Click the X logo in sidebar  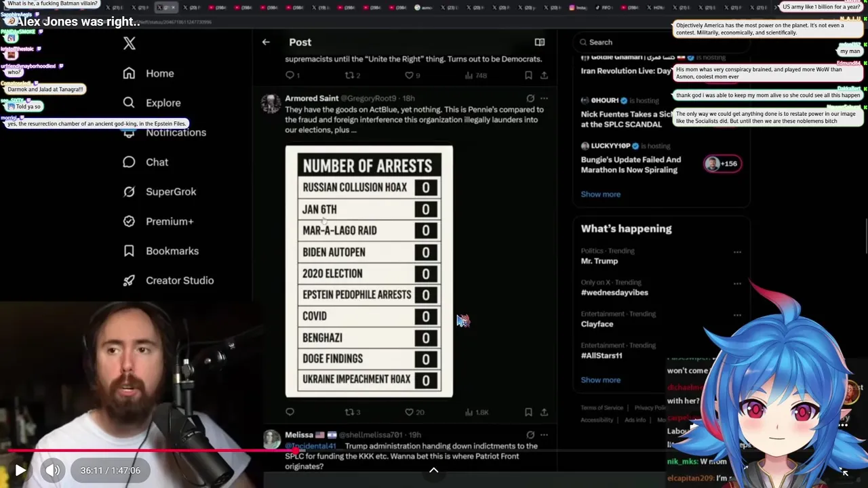[130, 43]
